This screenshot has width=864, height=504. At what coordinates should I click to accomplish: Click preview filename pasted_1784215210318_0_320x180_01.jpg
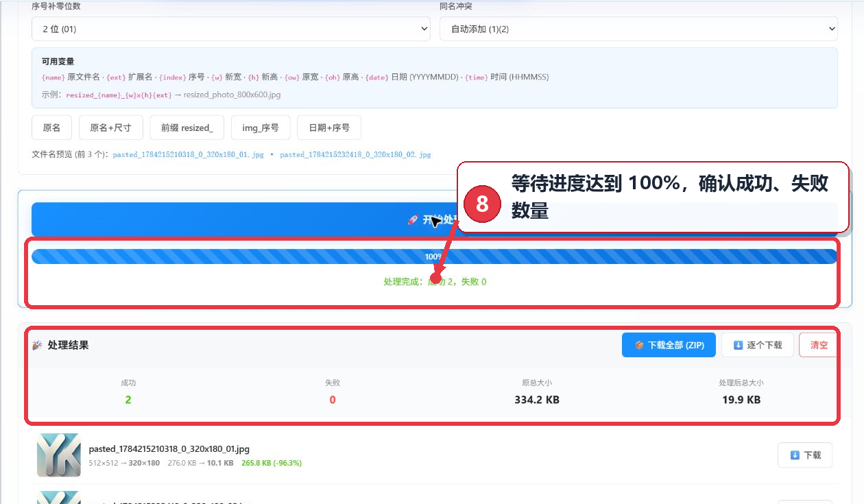tap(189, 155)
